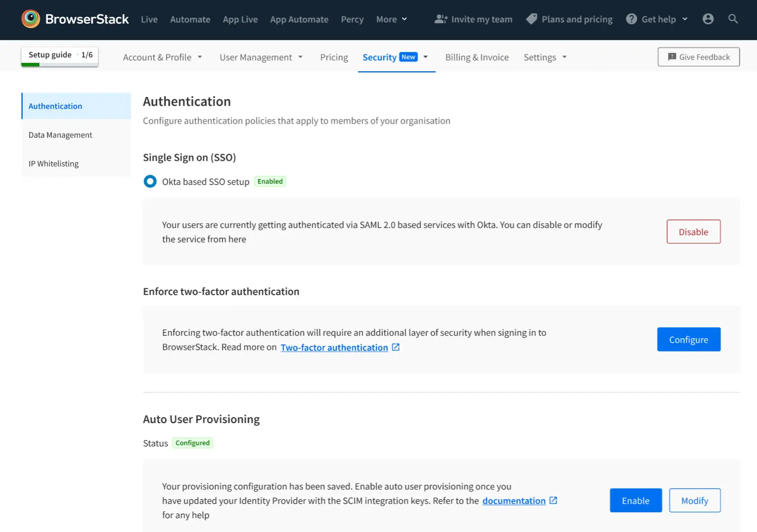
Task: Open the Setup guide progress widget
Action: click(60, 55)
